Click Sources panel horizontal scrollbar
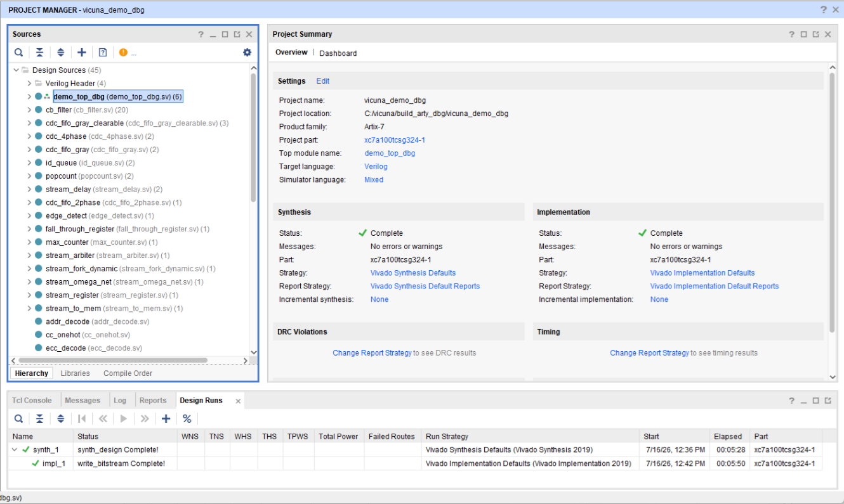 coord(112,360)
